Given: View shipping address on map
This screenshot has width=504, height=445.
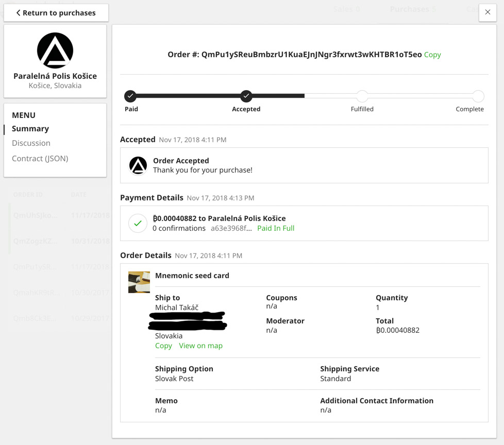Looking at the screenshot, I should click(200, 346).
